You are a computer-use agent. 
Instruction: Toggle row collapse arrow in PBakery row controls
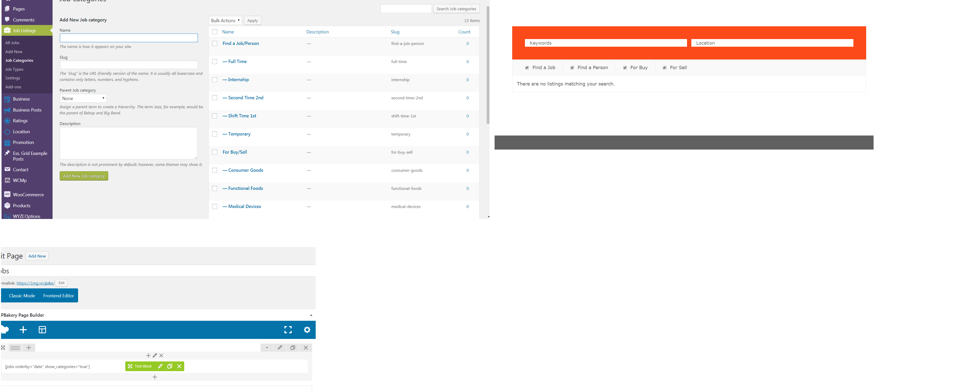(267, 348)
